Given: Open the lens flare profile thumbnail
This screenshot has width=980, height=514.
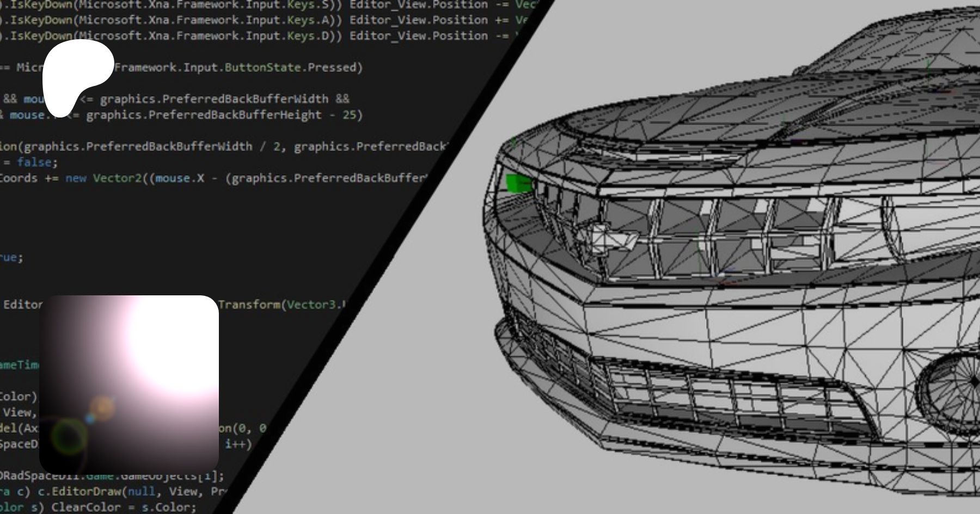Looking at the screenshot, I should (129, 384).
